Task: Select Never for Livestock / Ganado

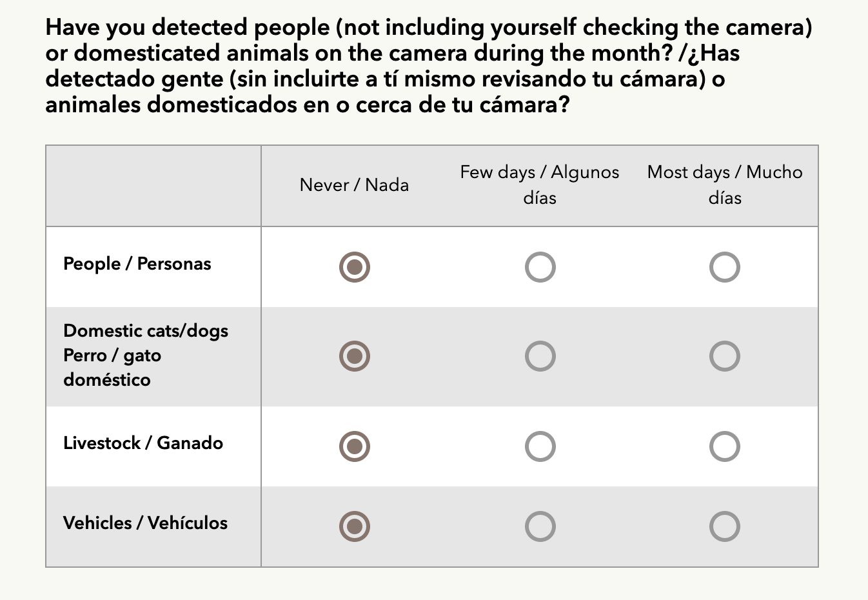Action: click(355, 446)
